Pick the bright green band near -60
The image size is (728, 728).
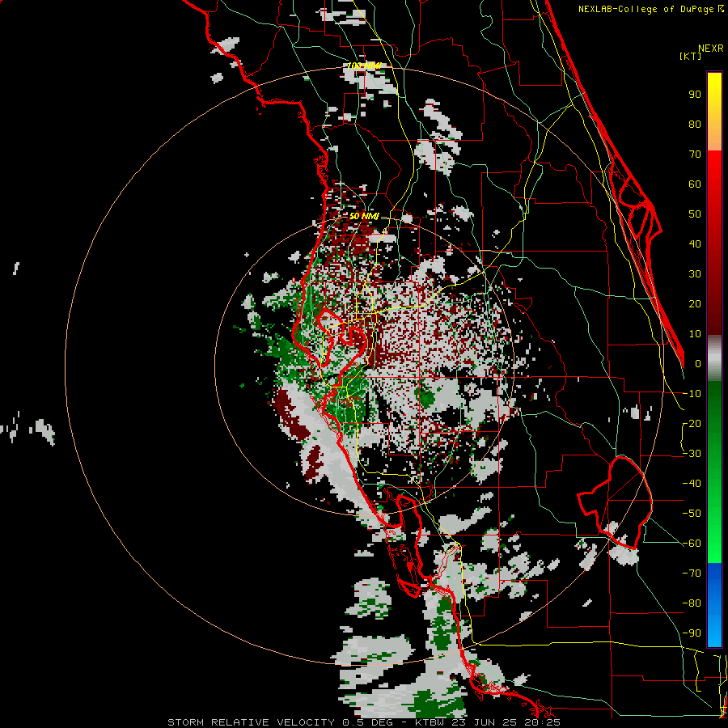[714, 544]
